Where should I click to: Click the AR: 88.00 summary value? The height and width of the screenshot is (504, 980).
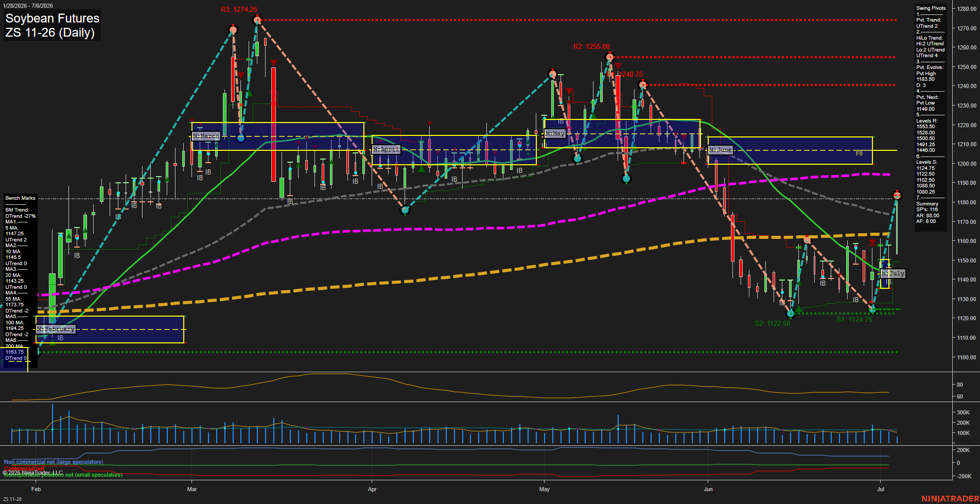click(x=927, y=216)
